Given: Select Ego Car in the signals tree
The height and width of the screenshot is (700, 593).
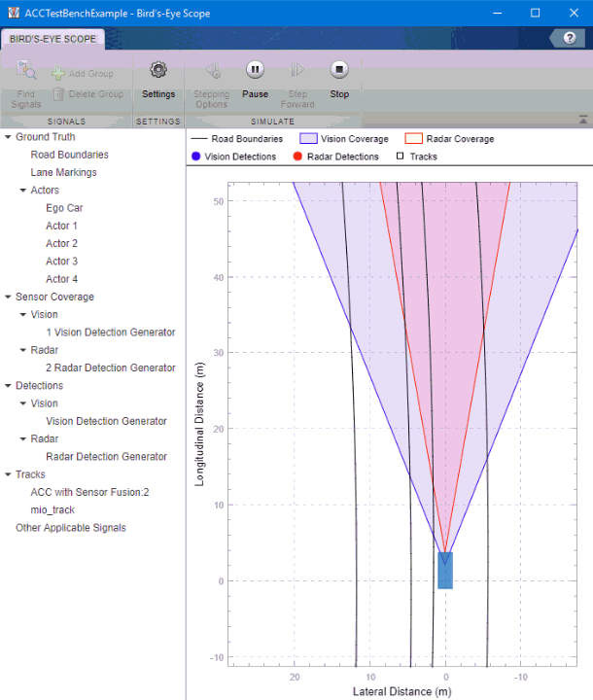Looking at the screenshot, I should point(64,208).
